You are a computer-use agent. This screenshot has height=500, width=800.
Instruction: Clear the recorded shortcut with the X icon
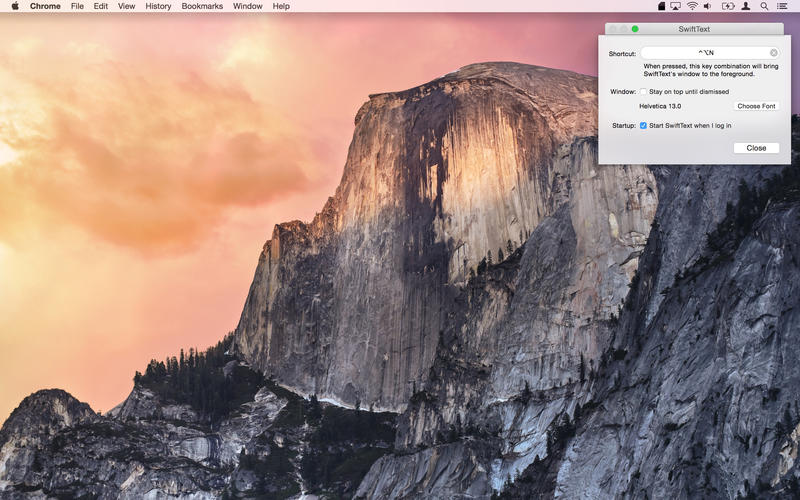[773, 53]
